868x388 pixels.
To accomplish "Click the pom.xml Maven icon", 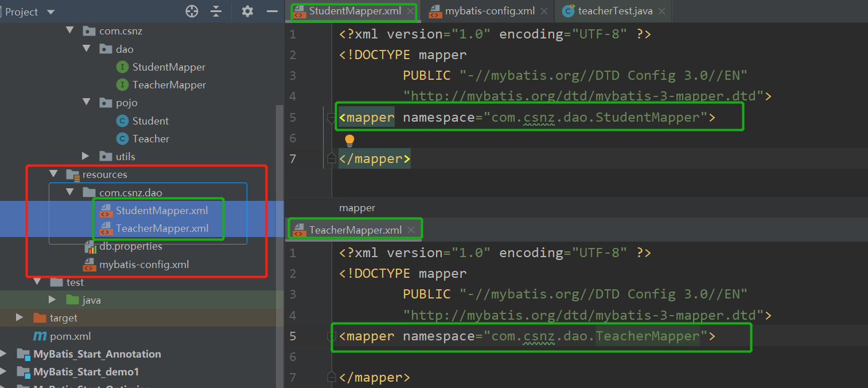I will click(40, 336).
